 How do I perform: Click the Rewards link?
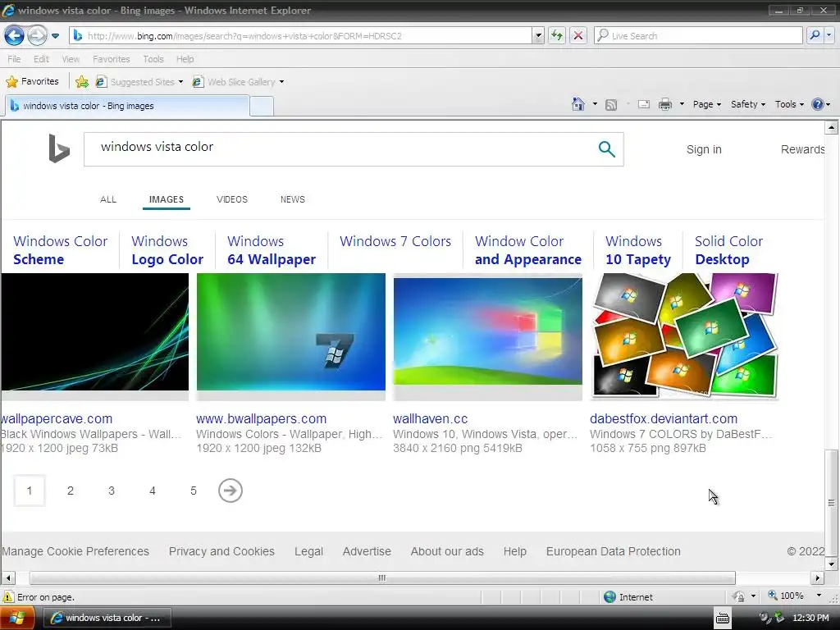click(x=802, y=149)
